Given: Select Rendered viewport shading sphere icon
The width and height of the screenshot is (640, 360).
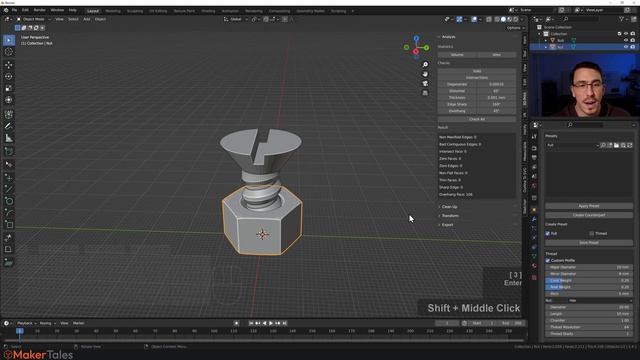Looking at the screenshot, I should (x=516, y=19).
